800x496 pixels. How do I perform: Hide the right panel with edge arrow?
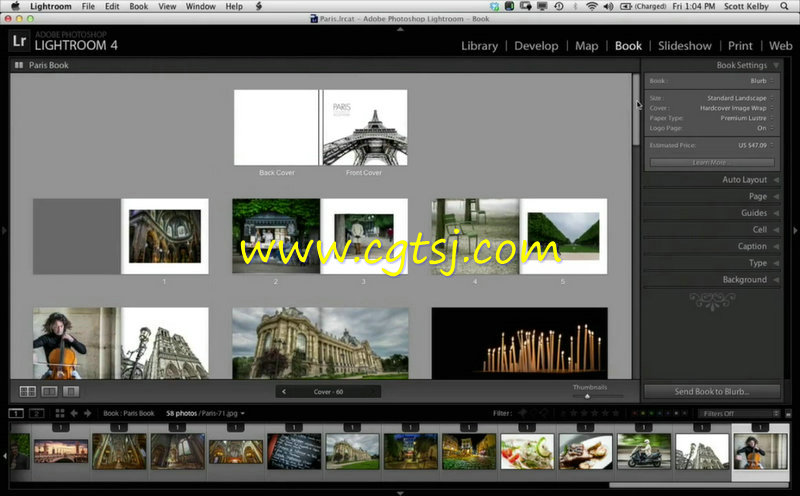(x=795, y=231)
